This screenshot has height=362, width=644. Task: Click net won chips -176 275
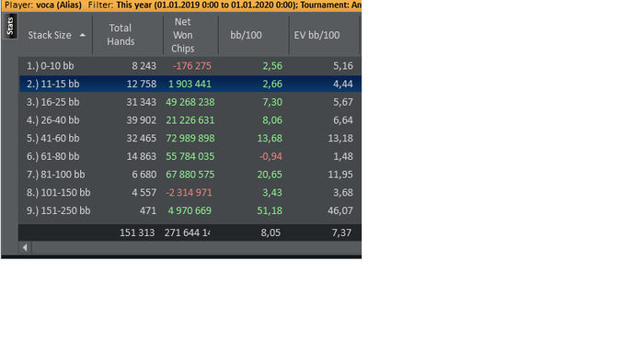pyautogui.click(x=191, y=66)
